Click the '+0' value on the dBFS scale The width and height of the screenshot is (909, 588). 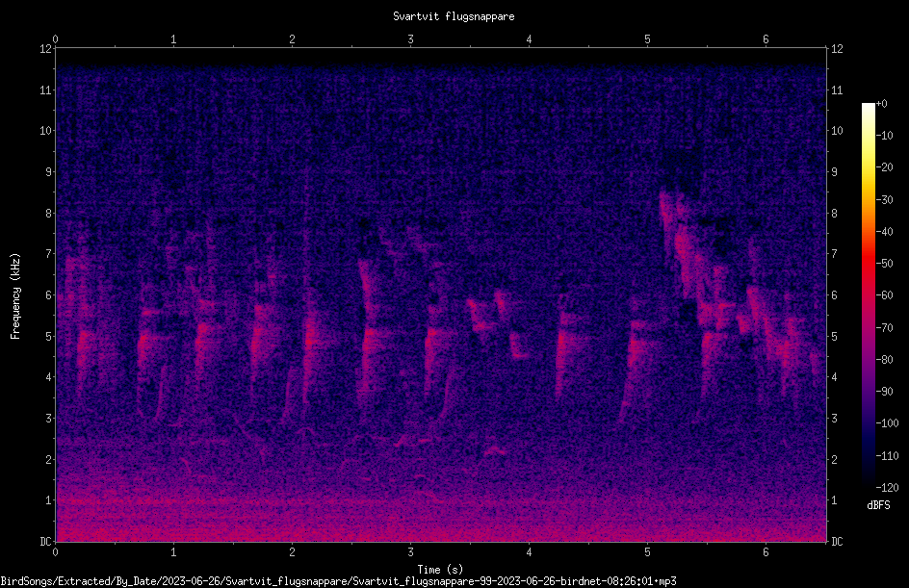tap(882, 104)
